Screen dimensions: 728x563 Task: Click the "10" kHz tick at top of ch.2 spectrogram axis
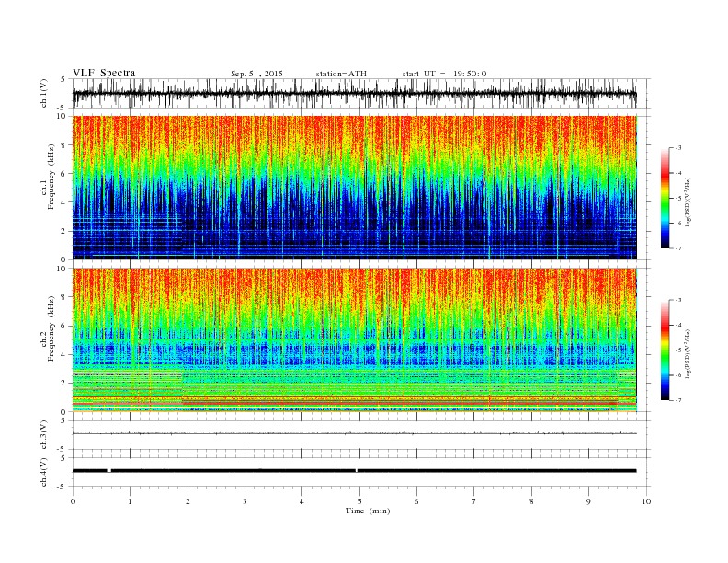coord(63,269)
